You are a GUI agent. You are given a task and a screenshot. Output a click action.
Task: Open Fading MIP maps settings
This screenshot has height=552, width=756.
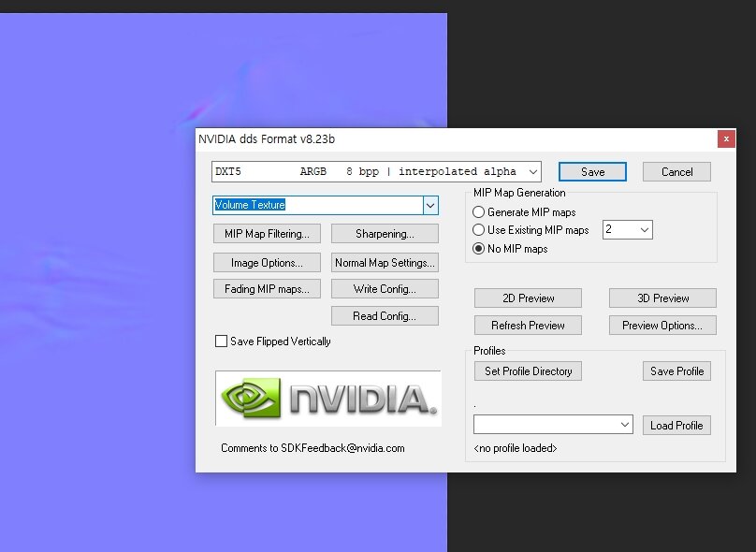click(267, 289)
